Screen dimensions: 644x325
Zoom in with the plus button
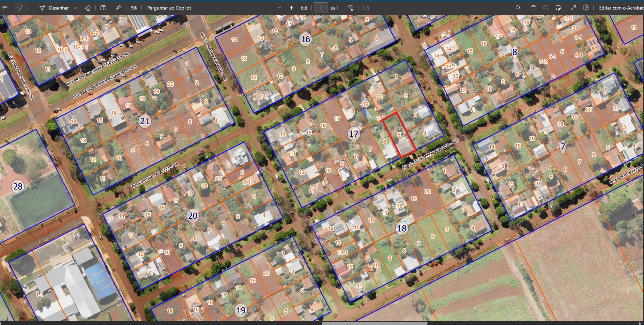(292, 8)
